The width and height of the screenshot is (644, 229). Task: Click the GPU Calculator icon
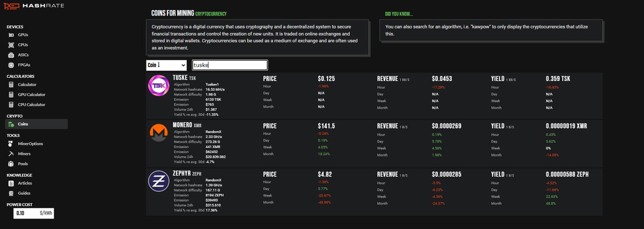11,94
